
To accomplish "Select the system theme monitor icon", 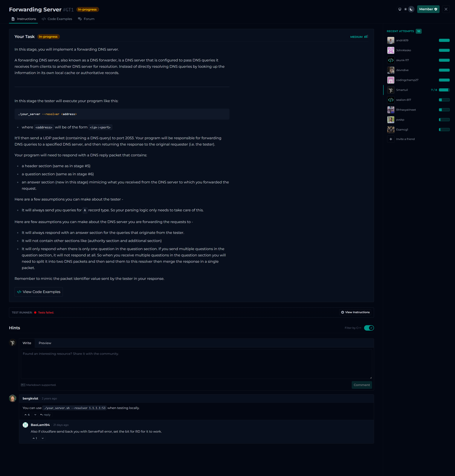I will pos(400,9).
